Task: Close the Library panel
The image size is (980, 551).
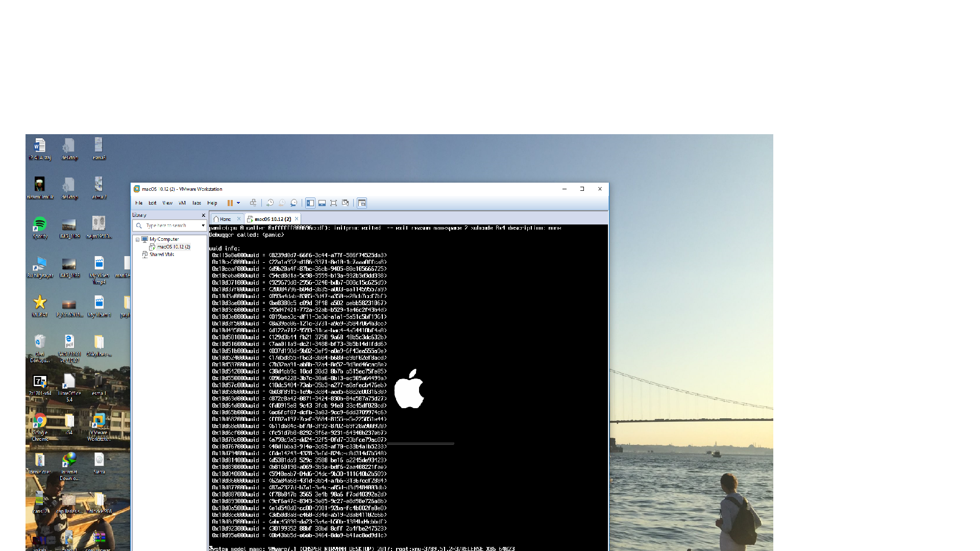Action: click(204, 215)
